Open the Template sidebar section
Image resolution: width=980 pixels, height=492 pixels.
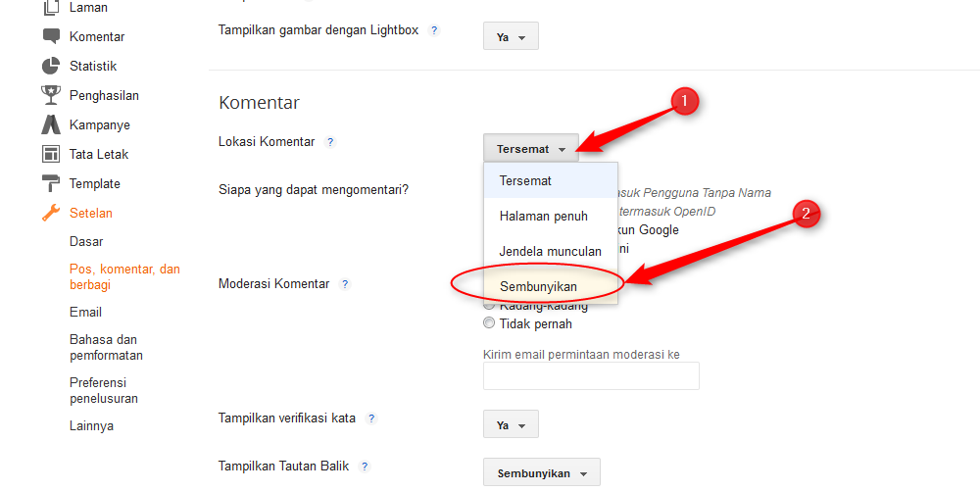(x=95, y=183)
